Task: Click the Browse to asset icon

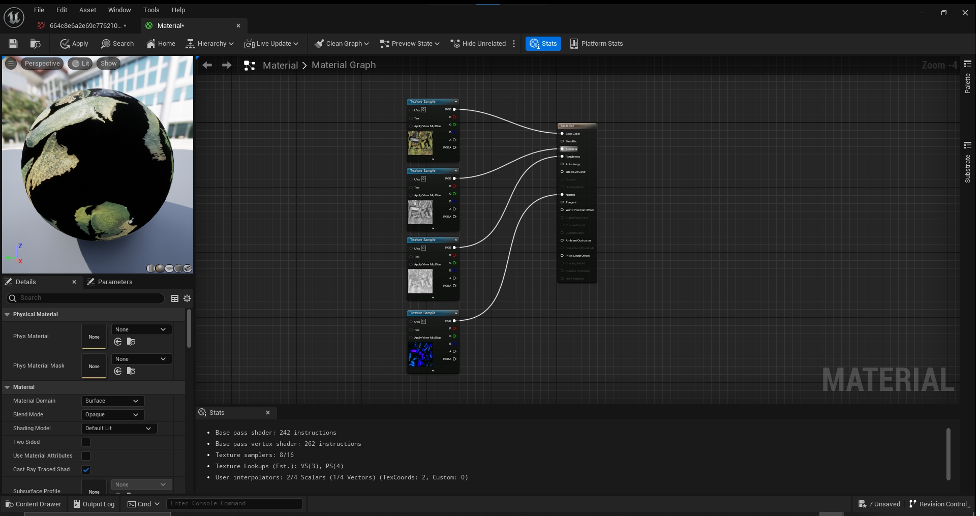Action: point(35,44)
